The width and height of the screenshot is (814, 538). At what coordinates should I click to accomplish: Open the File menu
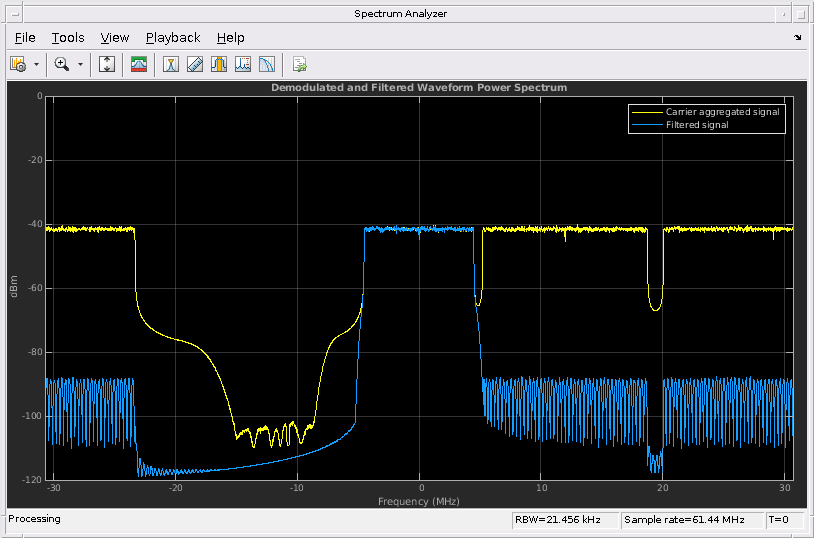[25, 38]
